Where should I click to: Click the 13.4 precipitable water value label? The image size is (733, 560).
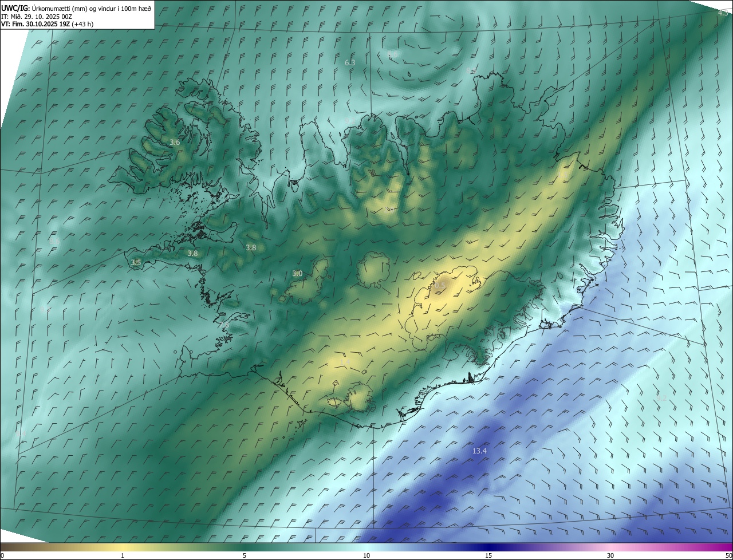tap(479, 451)
